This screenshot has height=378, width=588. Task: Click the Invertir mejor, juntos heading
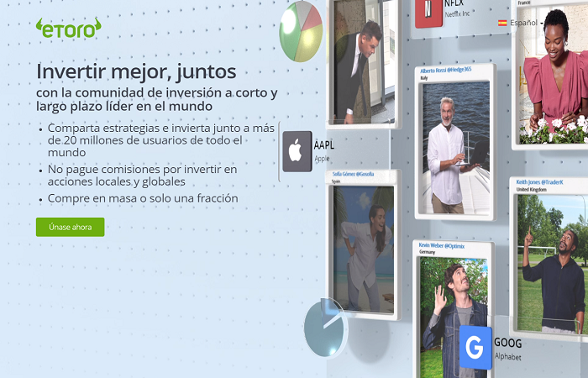[x=136, y=71]
